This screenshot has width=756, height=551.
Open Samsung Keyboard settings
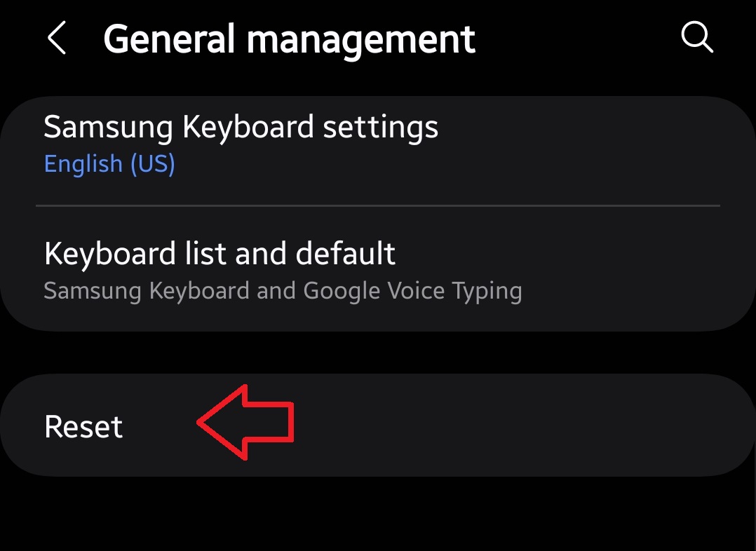point(241,128)
